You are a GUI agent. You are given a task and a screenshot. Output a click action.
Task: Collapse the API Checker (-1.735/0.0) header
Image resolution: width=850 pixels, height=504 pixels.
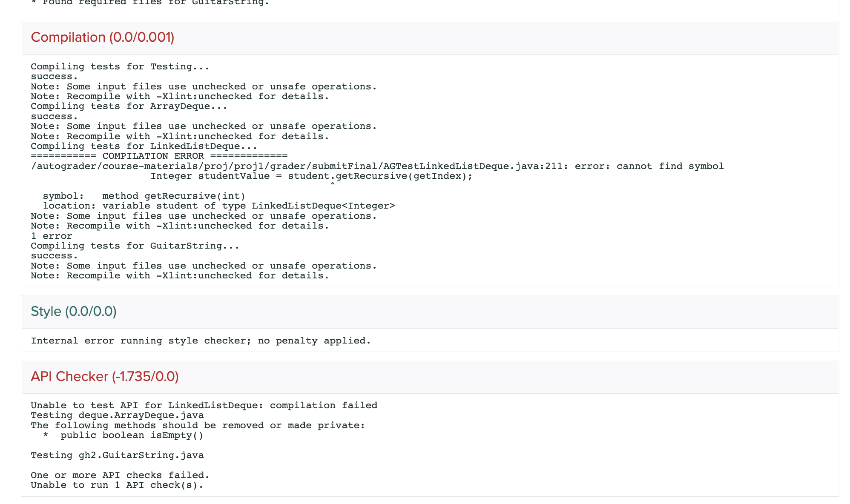105,377
